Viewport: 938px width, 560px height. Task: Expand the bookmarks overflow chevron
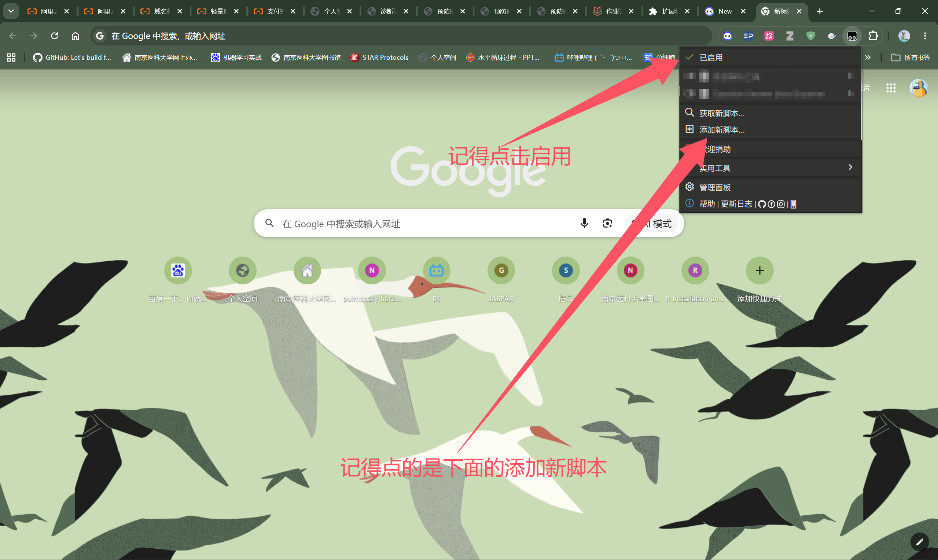click(868, 58)
